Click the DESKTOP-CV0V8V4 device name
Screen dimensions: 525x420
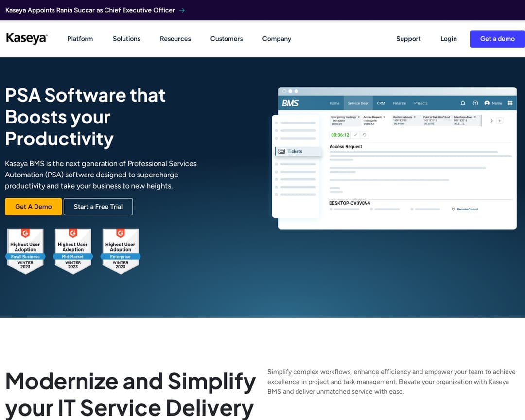pyautogui.click(x=350, y=203)
